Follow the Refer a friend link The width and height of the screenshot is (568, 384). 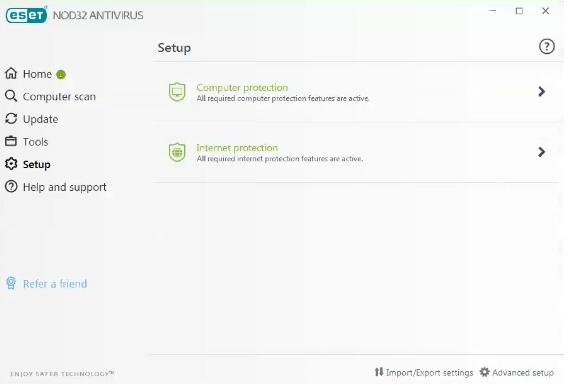(55, 284)
